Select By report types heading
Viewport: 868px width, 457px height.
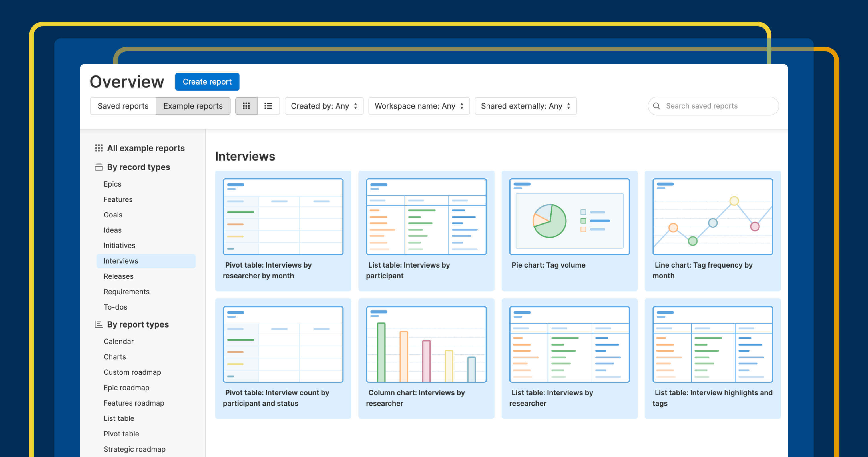click(x=138, y=324)
